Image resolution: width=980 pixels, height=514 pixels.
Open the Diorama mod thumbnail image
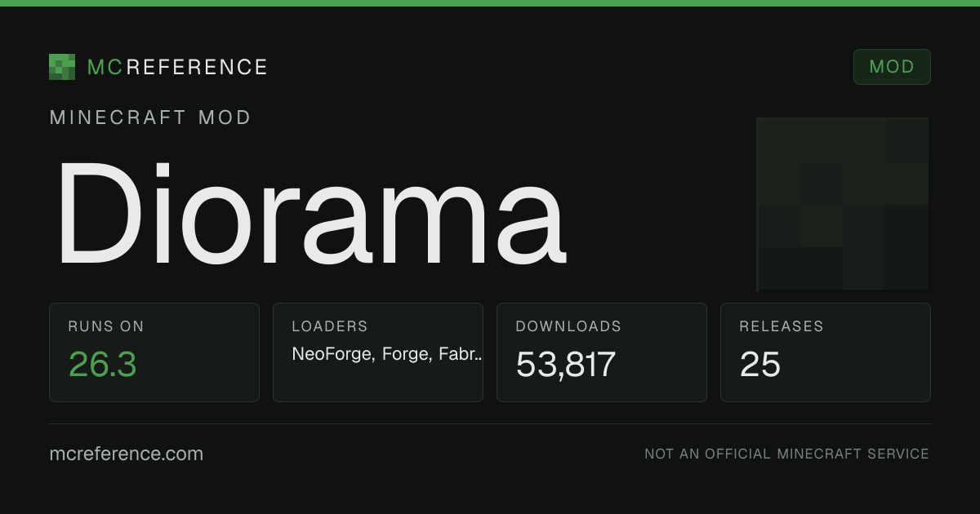844,205
